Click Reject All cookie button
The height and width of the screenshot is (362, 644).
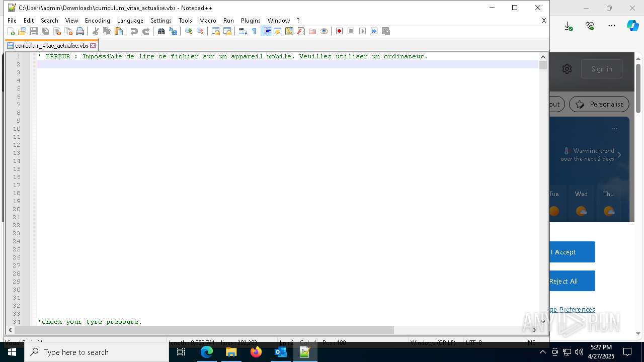[x=573, y=281]
